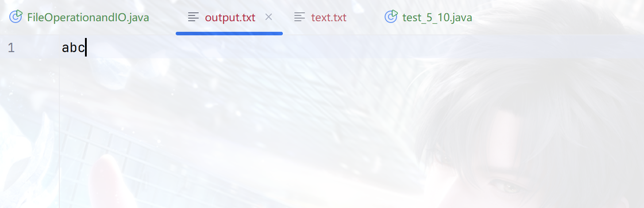The height and width of the screenshot is (208, 644).
Task: Click the text file icon on text.txt tab
Action: pyautogui.click(x=300, y=17)
